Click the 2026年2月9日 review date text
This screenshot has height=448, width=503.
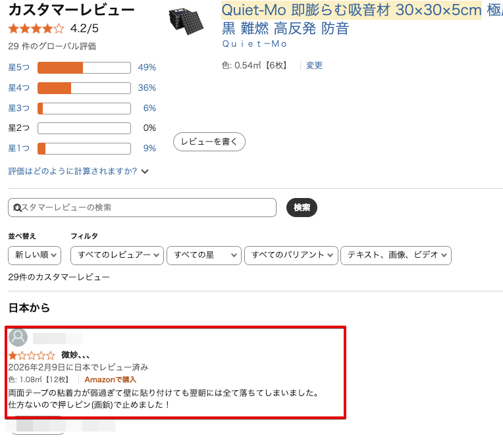tap(78, 367)
